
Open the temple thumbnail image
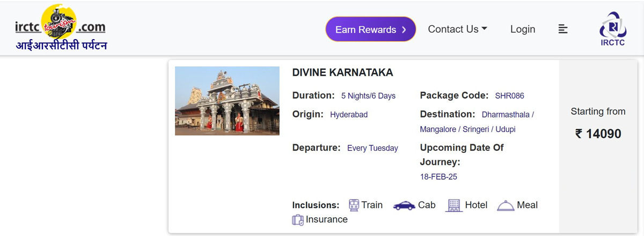(227, 101)
